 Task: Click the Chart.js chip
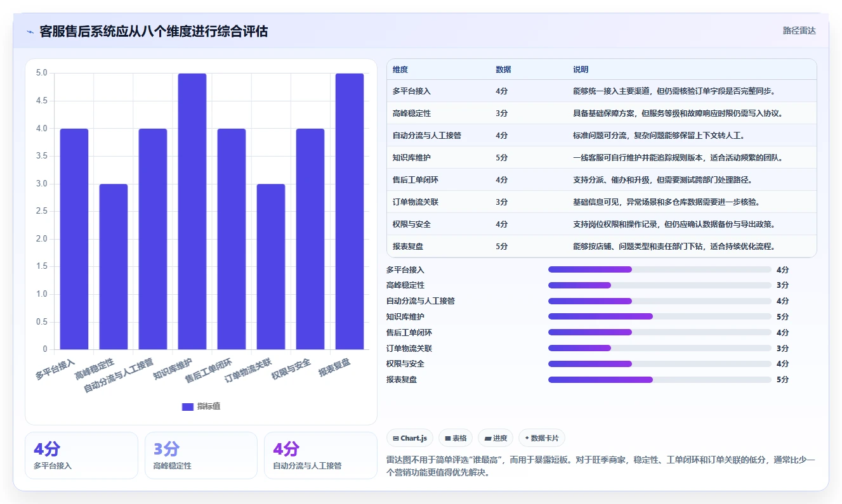(410, 438)
